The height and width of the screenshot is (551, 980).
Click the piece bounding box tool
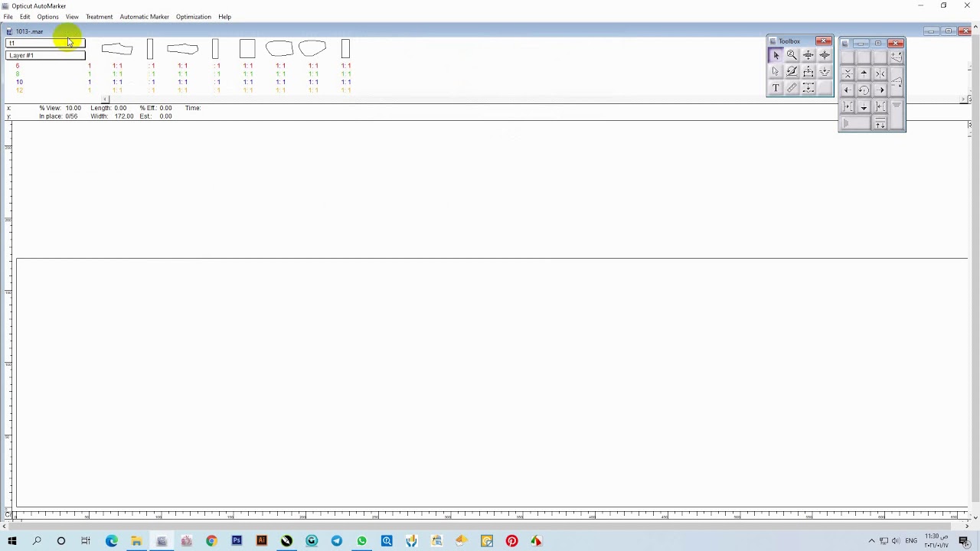[x=808, y=71]
